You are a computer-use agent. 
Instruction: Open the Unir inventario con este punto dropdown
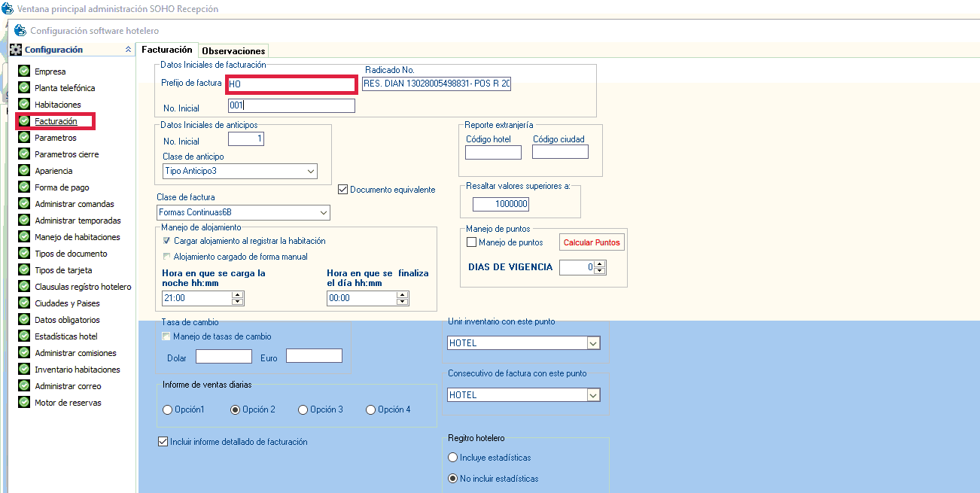click(593, 343)
